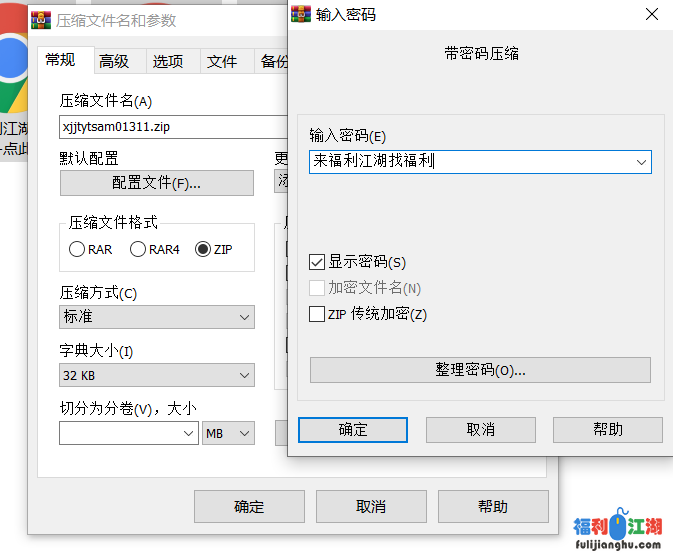Switch to the 选项 tab
673x560 pixels.
point(168,61)
